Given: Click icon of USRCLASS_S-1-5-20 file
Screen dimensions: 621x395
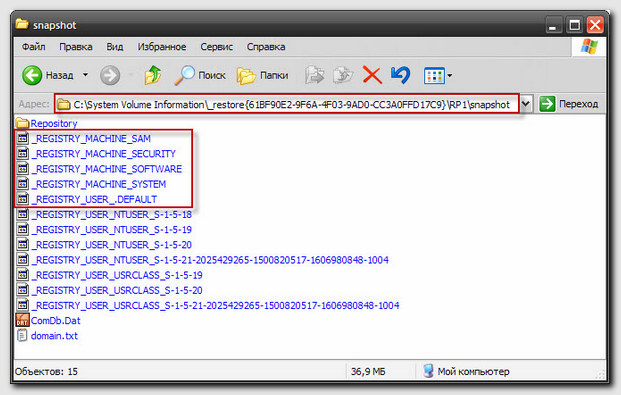Looking at the screenshot, I should (23, 290).
